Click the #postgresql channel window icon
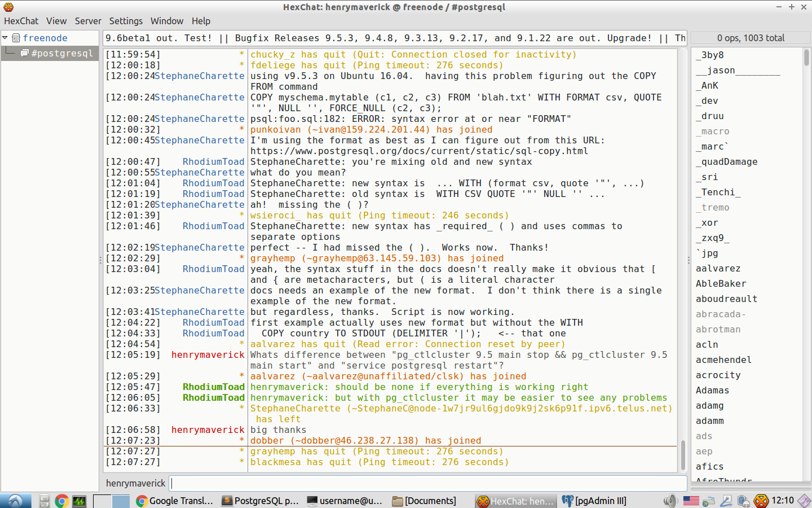812x508 pixels. pyautogui.click(x=25, y=53)
